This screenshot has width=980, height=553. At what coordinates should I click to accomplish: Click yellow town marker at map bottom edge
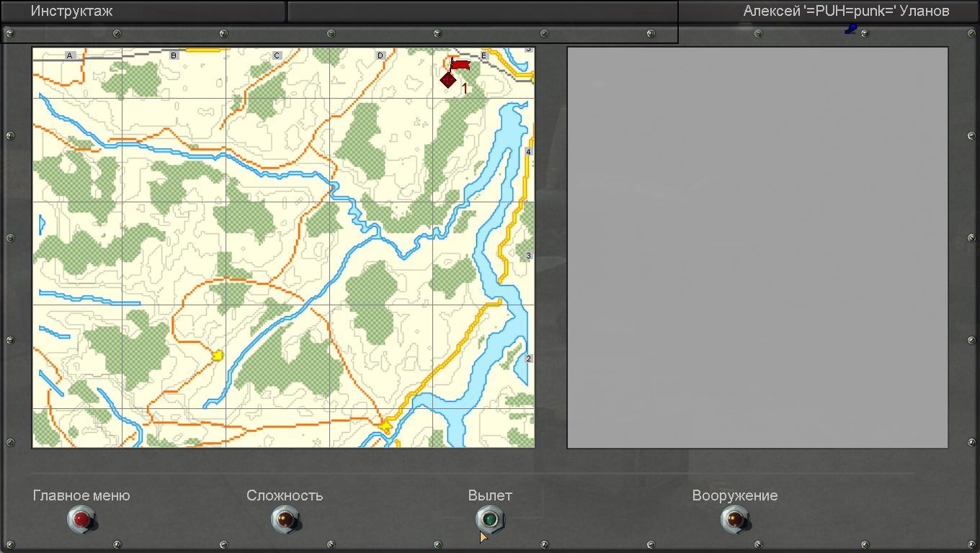(x=385, y=427)
